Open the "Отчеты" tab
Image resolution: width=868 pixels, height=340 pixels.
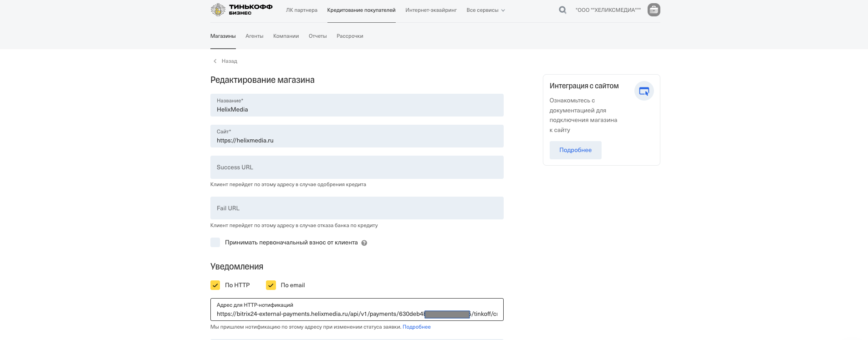point(317,36)
